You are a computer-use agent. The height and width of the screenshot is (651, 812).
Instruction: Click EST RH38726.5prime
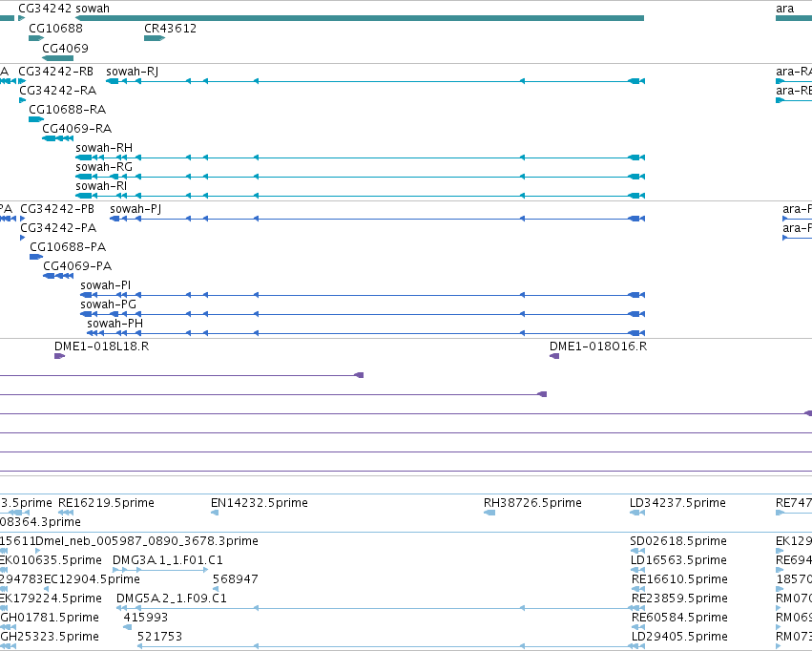[x=489, y=513]
